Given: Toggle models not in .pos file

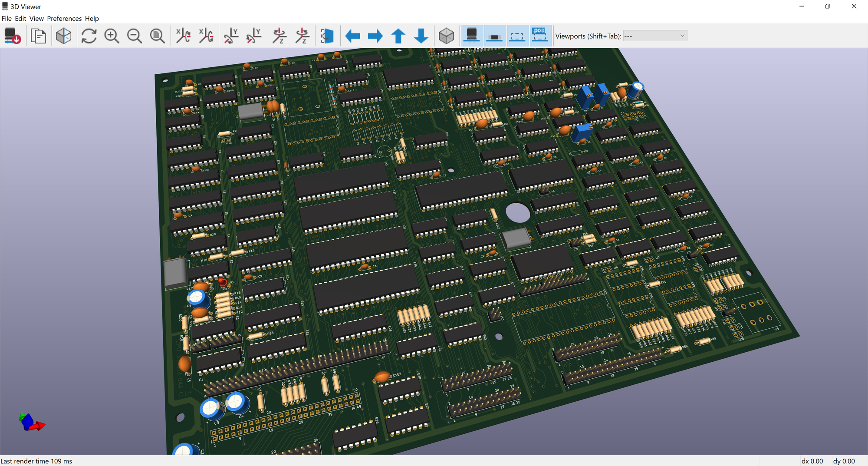Looking at the screenshot, I should tap(539, 36).
